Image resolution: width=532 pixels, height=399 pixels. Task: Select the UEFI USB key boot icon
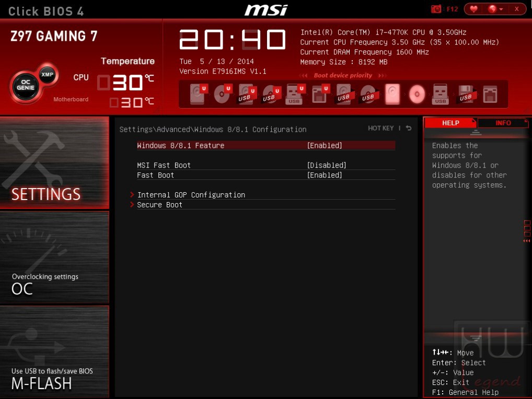295,93
